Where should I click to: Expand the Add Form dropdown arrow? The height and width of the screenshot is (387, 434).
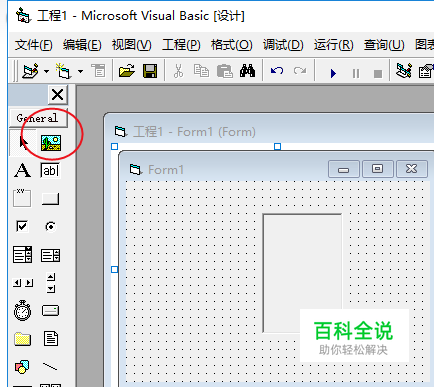pyautogui.click(x=80, y=71)
